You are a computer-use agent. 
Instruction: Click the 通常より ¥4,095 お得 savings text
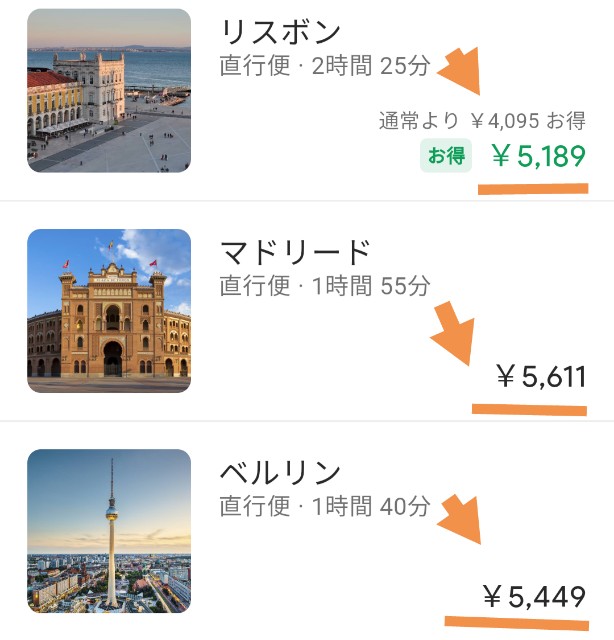tap(482, 121)
